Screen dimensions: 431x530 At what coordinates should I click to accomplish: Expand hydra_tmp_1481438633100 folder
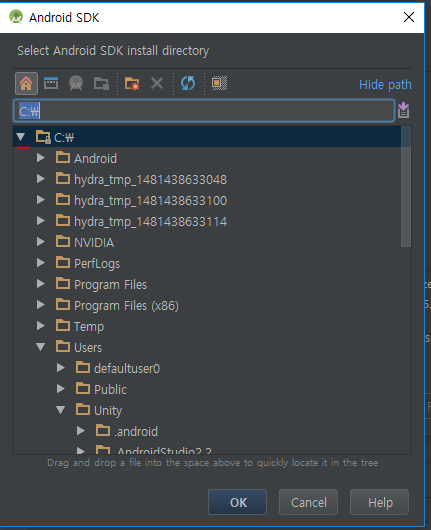click(x=41, y=200)
